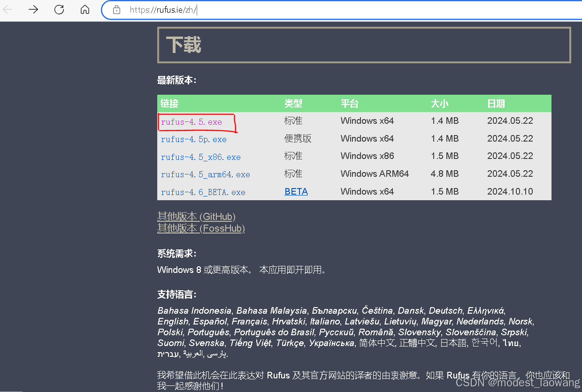Click 正體中文 in the language list

417,343
